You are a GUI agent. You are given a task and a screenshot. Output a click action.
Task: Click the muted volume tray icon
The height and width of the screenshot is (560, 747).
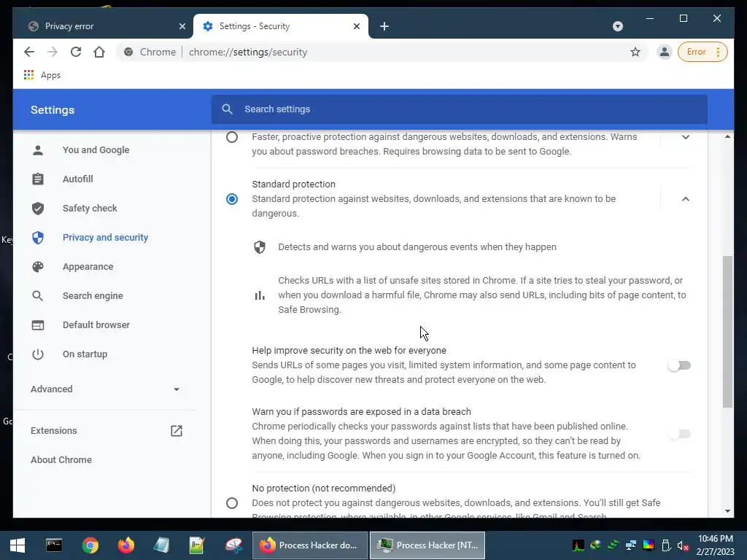[683, 545]
